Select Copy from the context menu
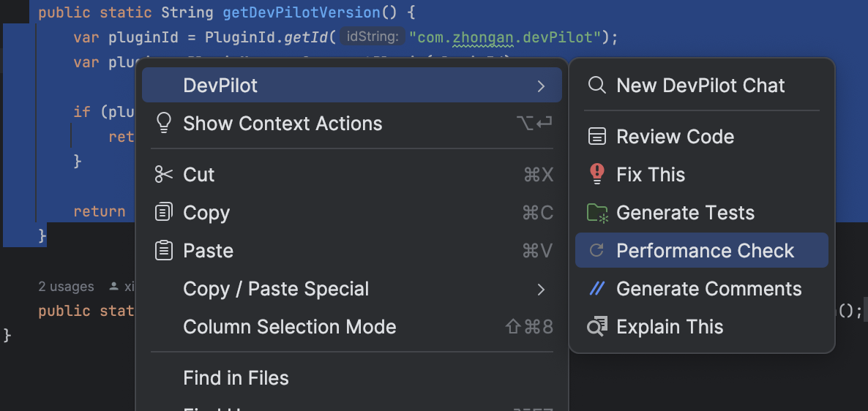 tap(352, 213)
